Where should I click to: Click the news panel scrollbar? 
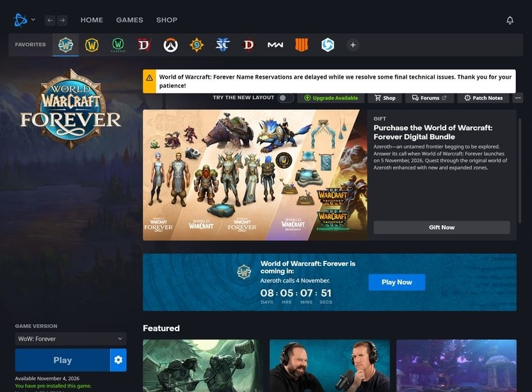[519, 170]
